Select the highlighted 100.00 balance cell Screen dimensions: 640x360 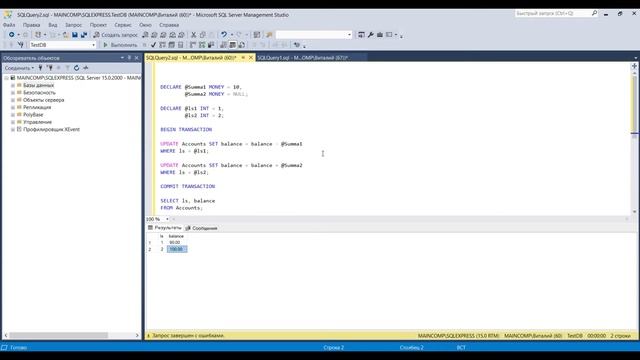tap(177, 249)
